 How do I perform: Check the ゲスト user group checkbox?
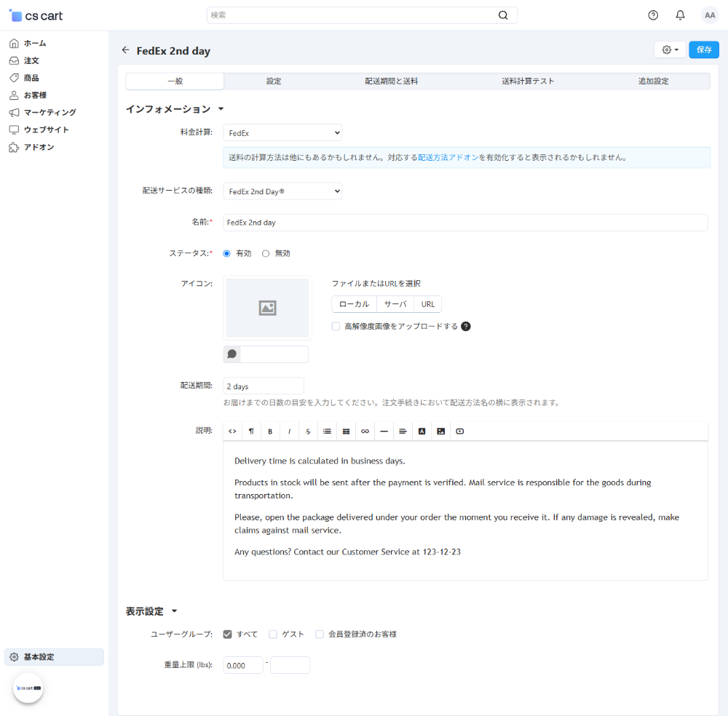point(273,635)
